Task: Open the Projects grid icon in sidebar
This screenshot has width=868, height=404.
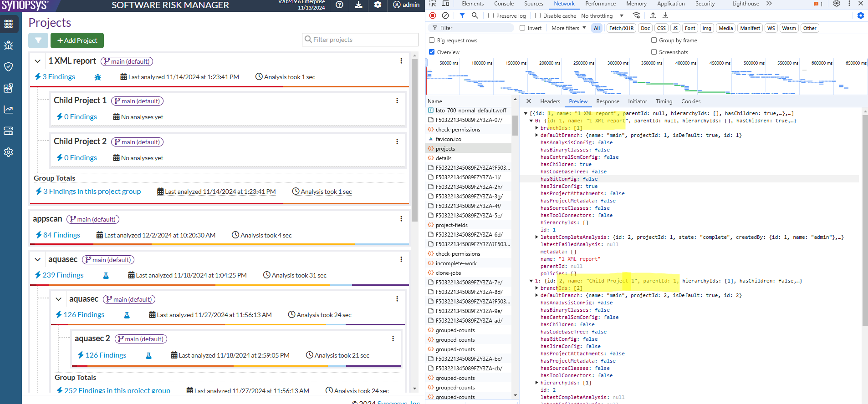Action: 9,24
